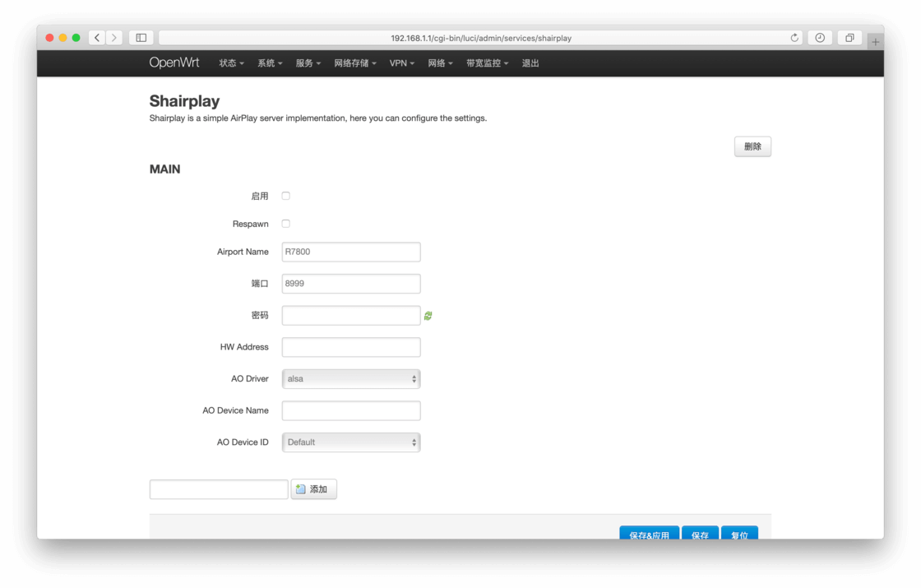This screenshot has height=588, width=921.
Task: Toggle the Safari sidebar icon
Action: tap(141, 38)
